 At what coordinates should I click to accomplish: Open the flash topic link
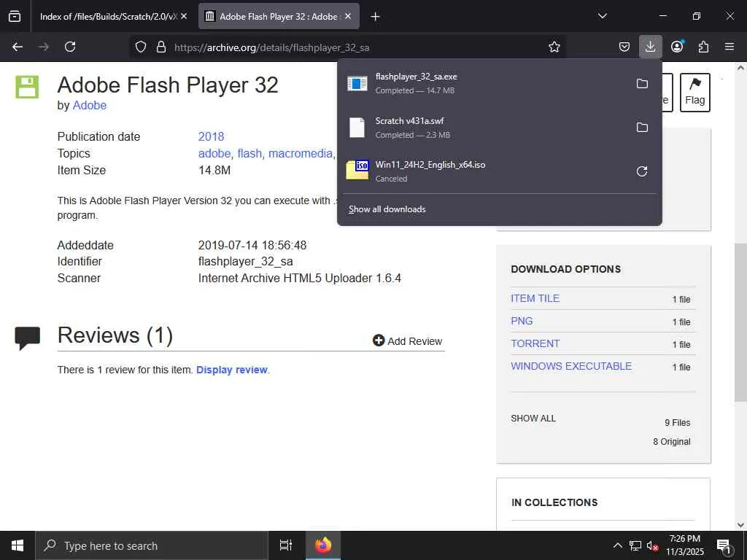(249, 153)
